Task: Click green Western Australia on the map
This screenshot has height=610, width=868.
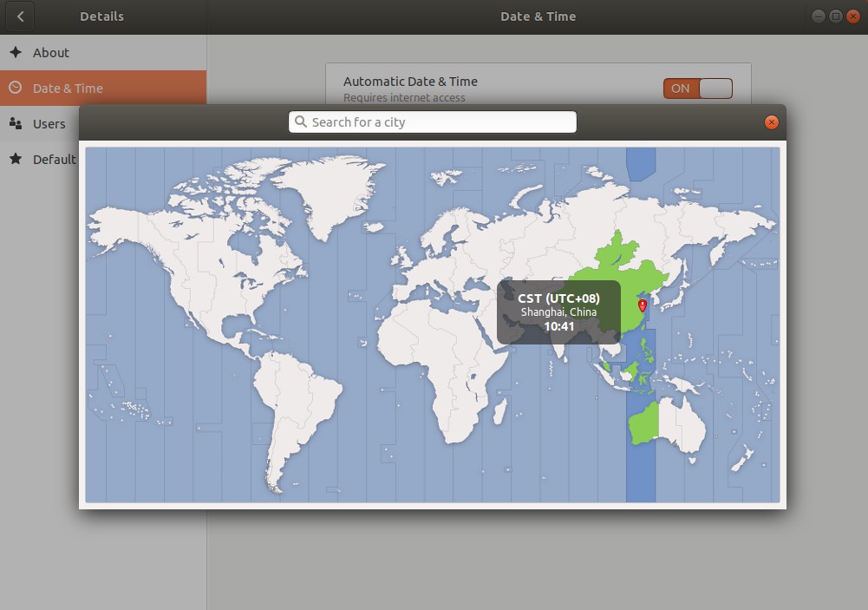Action: tap(642, 425)
